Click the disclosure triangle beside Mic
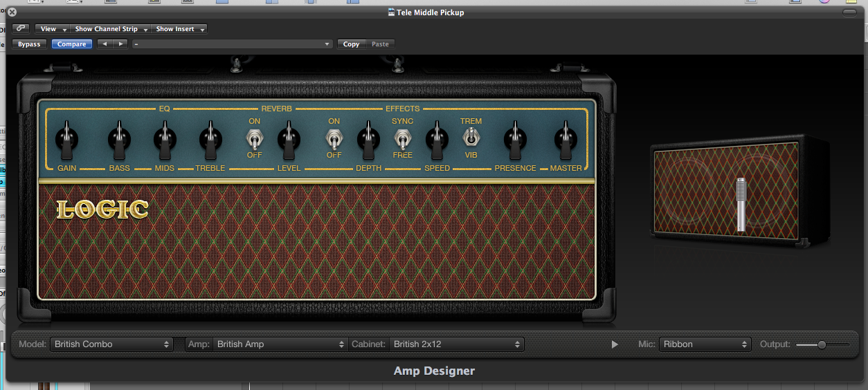 pos(615,344)
